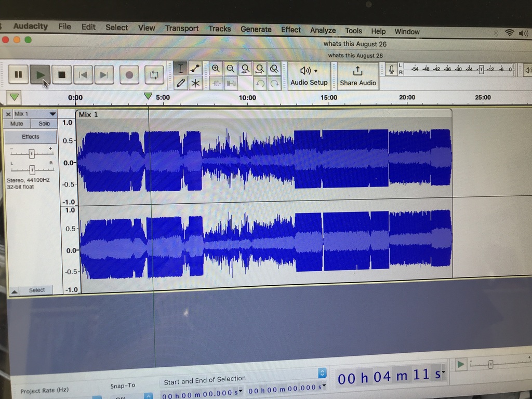Open Start and End of Selection dropdown
The image size is (532, 399).
pyautogui.click(x=322, y=373)
